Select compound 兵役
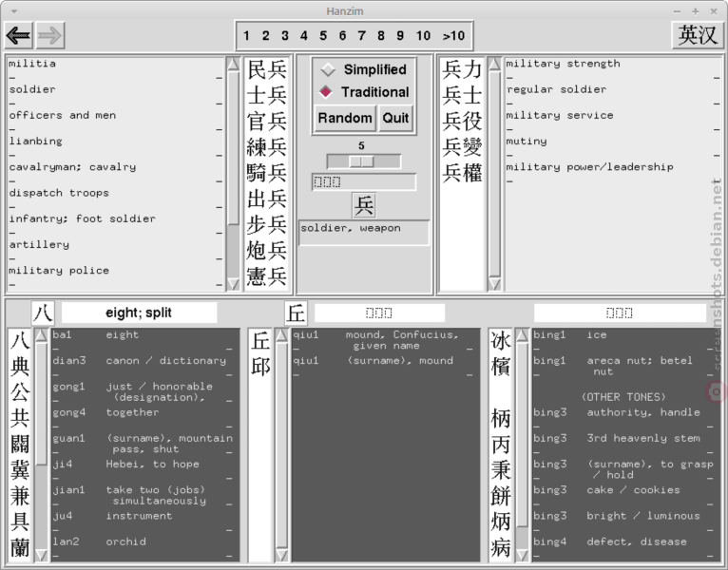The image size is (728, 570). tap(462, 122)
